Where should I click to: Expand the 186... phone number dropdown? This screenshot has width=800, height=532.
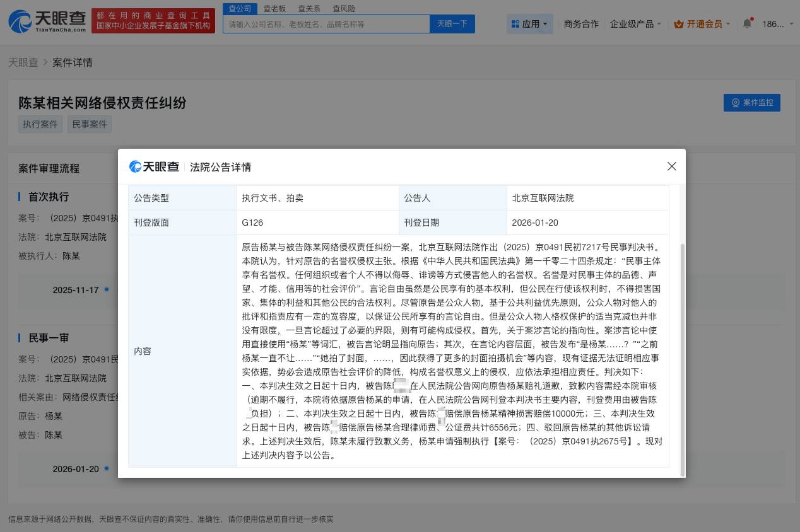pyautogui.click(x=782, y=23)
